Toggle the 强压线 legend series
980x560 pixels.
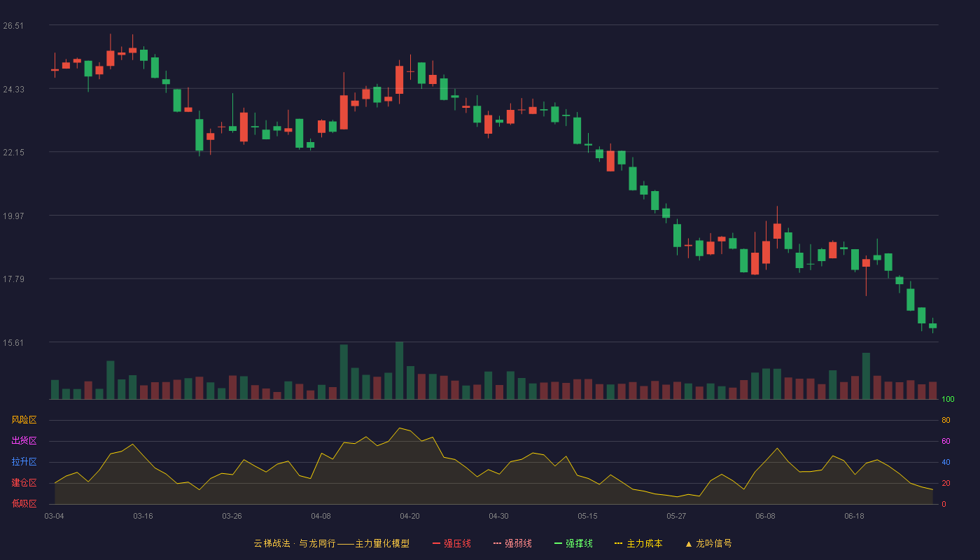(x=451, y=543)
